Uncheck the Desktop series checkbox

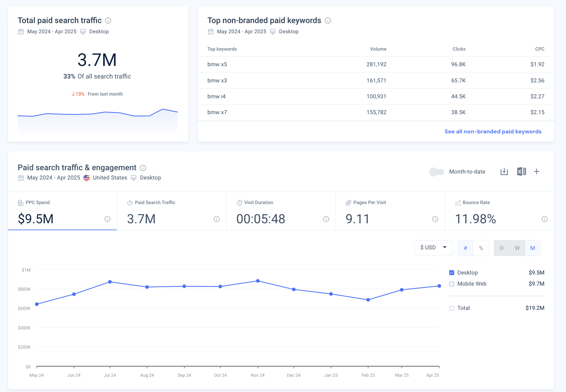451,273
